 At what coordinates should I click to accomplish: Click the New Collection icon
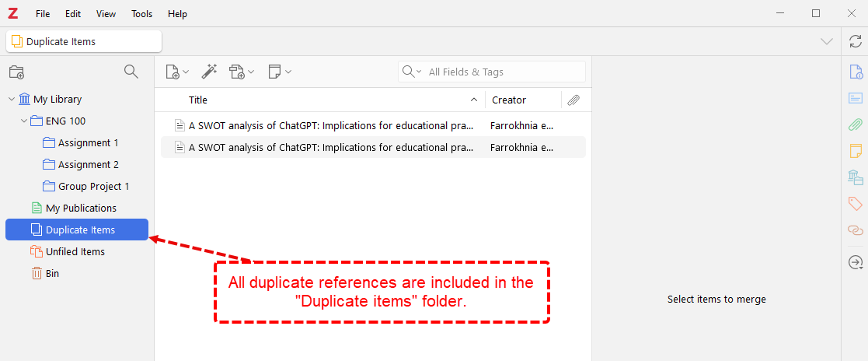point(16,72)
